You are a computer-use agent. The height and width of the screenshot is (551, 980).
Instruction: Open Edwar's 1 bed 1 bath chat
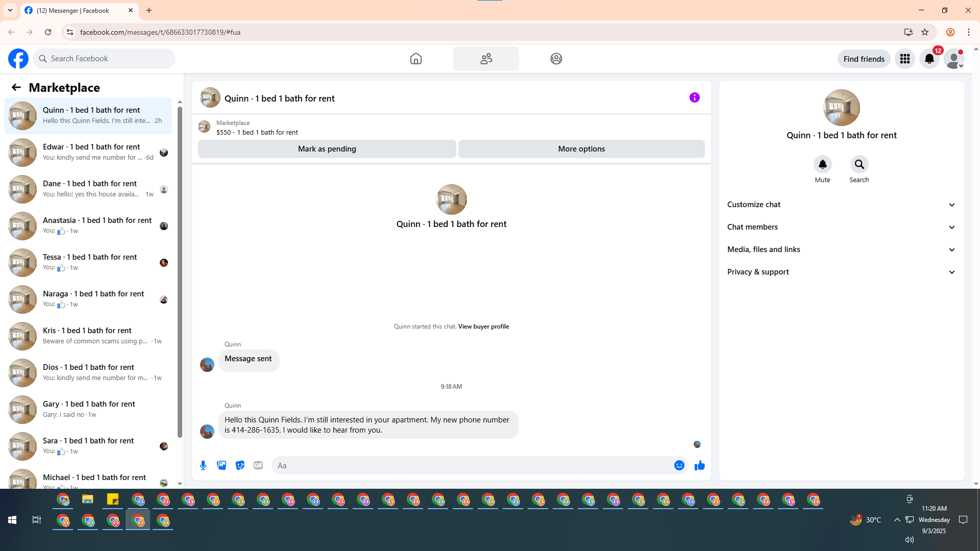(88, 152)
